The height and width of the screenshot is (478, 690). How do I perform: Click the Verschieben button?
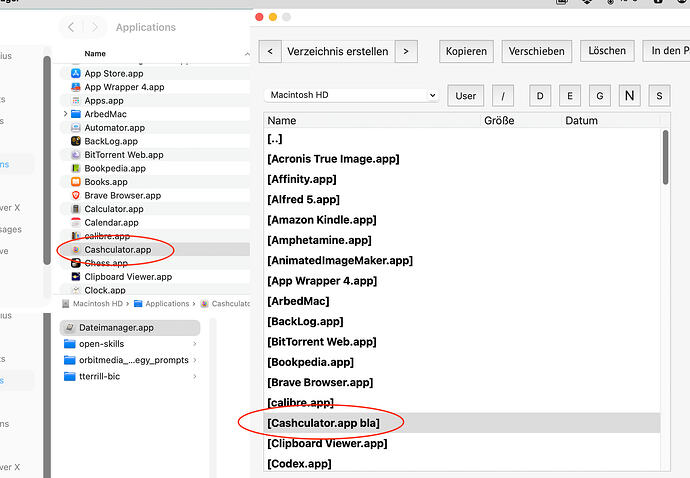536,51
